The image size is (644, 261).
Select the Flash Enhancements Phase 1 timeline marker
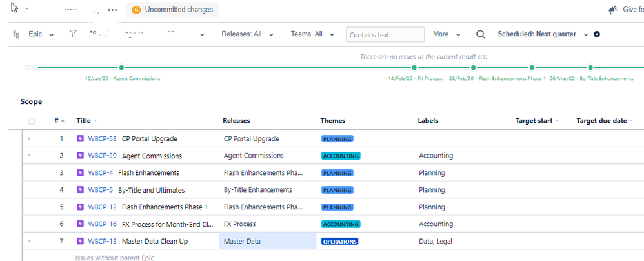tap(473, 67)
